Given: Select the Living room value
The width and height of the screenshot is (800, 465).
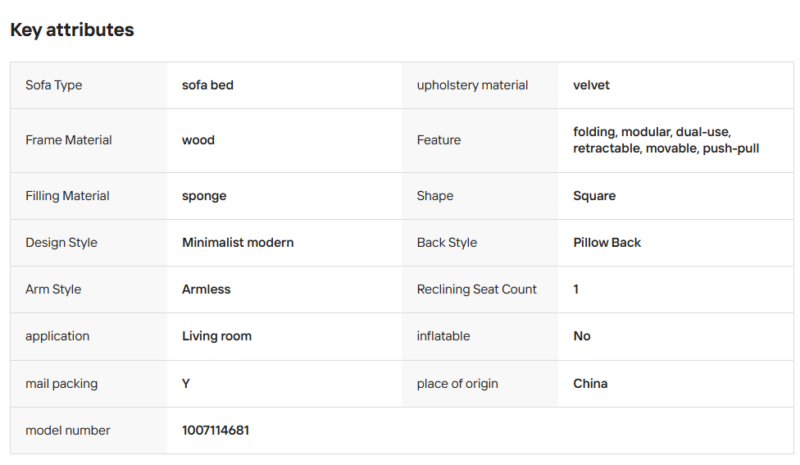Looking at the screenshot, I should (x=217, y=336).
